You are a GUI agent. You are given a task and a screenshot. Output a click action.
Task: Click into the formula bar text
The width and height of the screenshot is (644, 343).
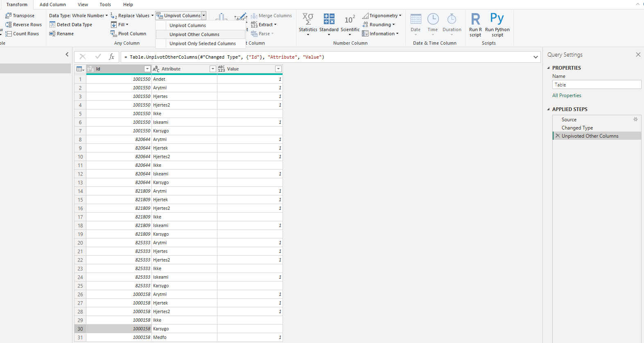pyautogui.click(x=326, y=57)
